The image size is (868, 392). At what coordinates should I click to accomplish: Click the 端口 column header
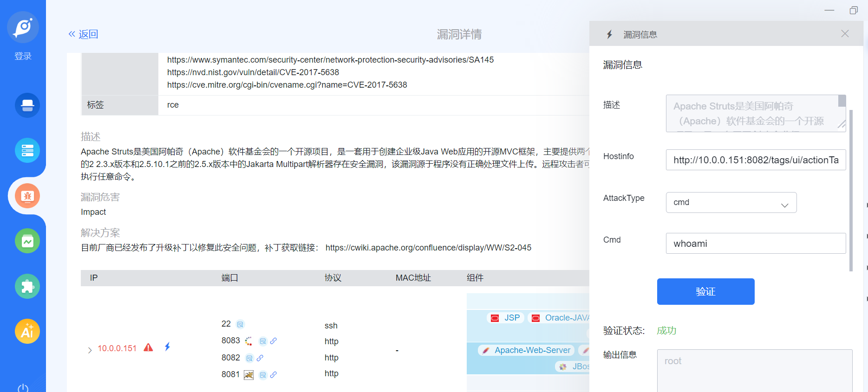[x=230, y=278]
